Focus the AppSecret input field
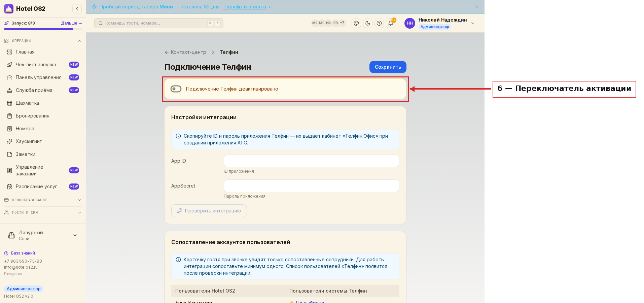 pyautogui.click(x=311, y=186)
